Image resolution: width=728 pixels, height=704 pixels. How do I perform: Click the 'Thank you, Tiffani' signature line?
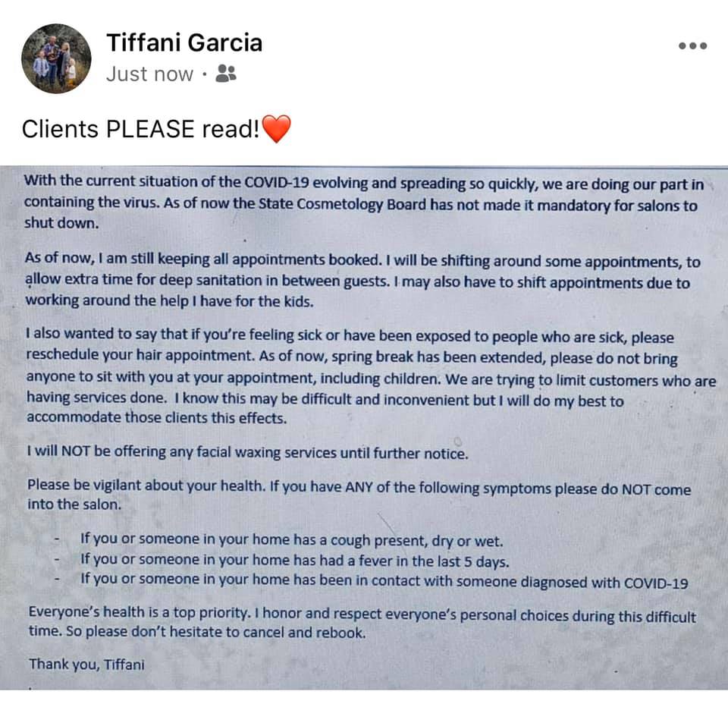pyautogui.click(x=86, y=664)
